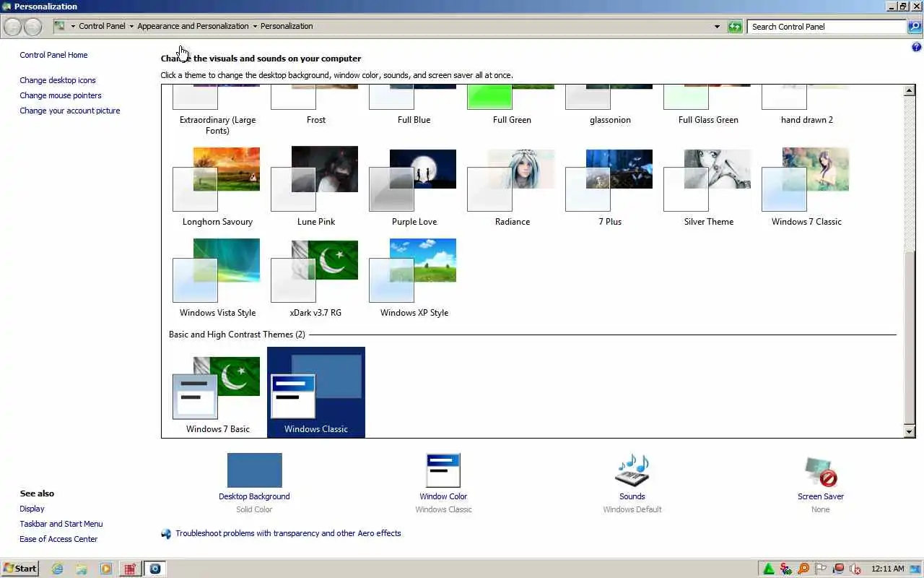The height and width of the screenshot is (578, 924).
Task: Click the Forward navigation button
Action: [32, 27]
